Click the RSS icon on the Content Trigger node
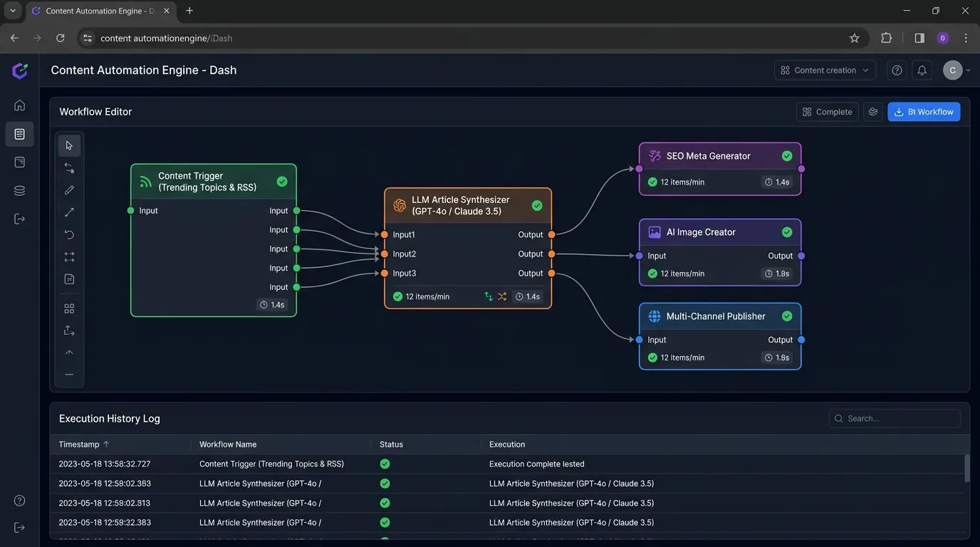The height and width of the screenshot is (547, 980). [145, 182]
